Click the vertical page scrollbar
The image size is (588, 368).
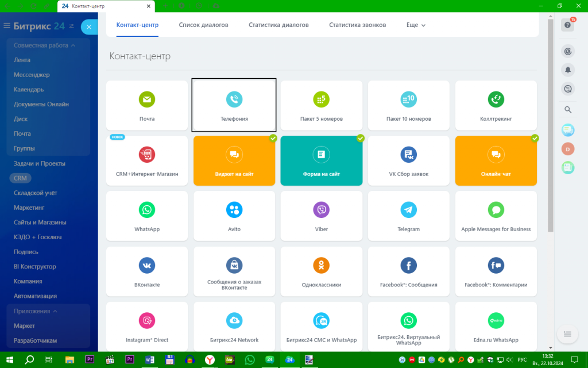click(x=550, y=125)
